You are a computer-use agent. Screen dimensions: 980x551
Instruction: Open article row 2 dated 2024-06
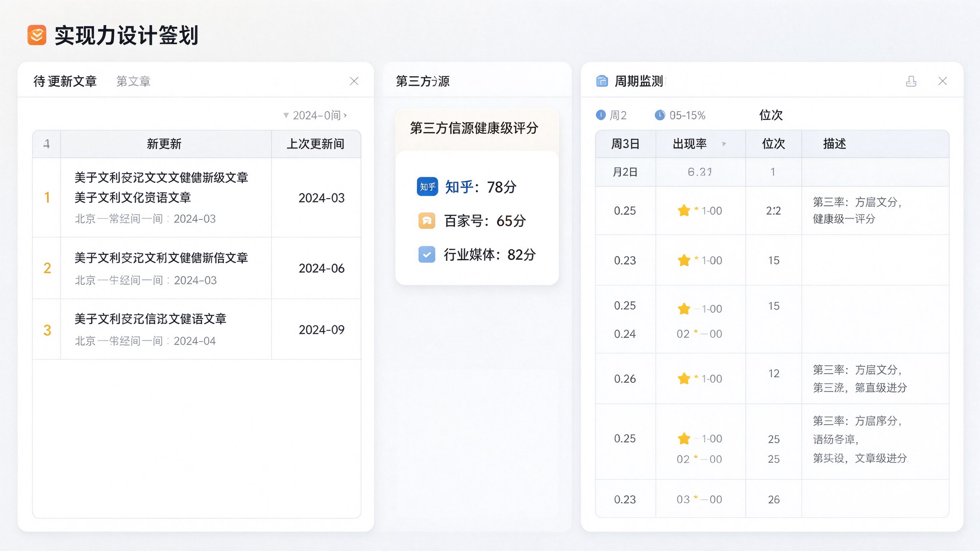(197, 268)
